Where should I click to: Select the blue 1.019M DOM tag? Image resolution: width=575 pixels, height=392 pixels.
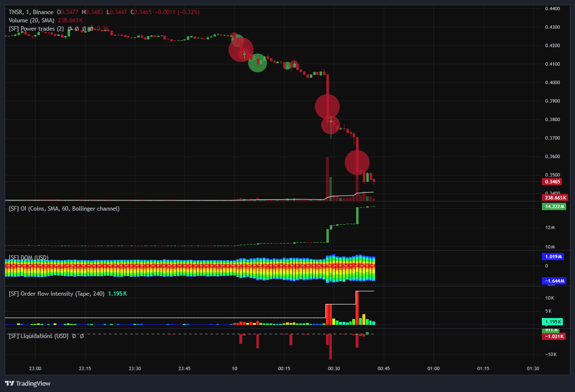point(553,257)
